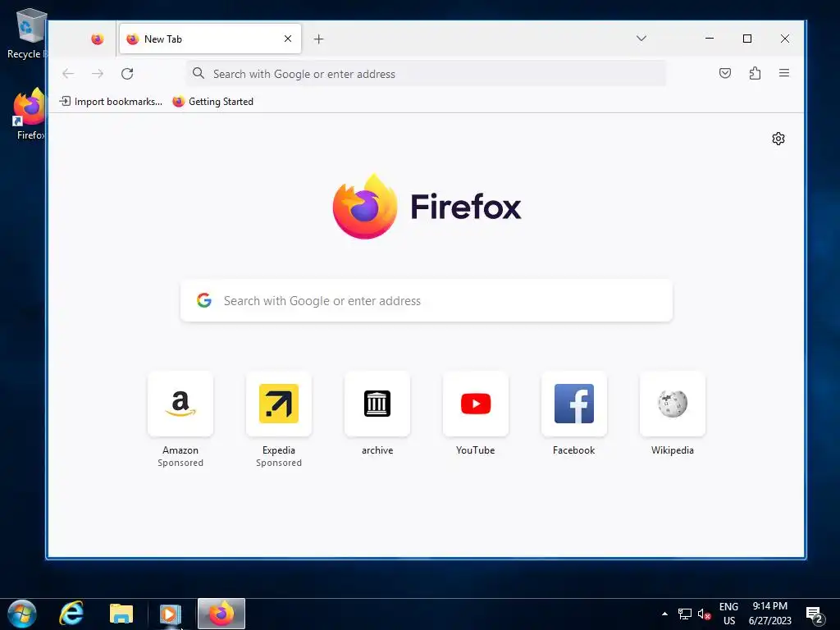This screenshot has width=840, height=630.
Task: Maximize the Firefox window
Action: click(747, 39)
